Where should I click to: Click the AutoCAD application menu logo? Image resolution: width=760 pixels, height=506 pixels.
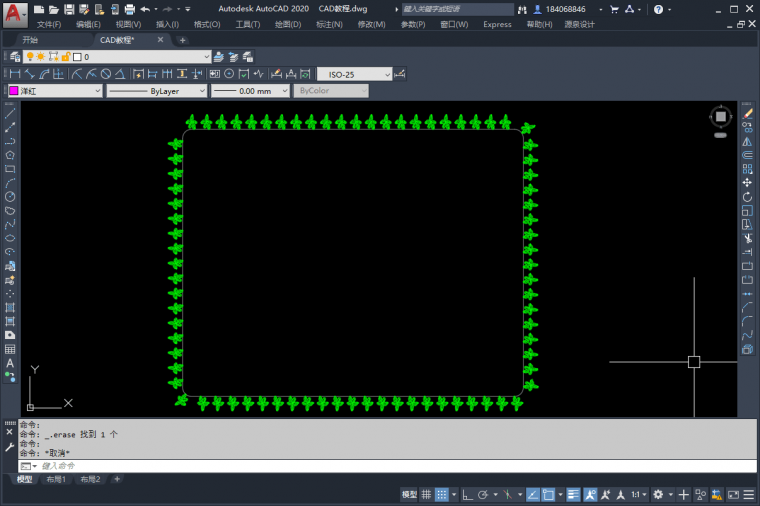(x=14, y=12)
